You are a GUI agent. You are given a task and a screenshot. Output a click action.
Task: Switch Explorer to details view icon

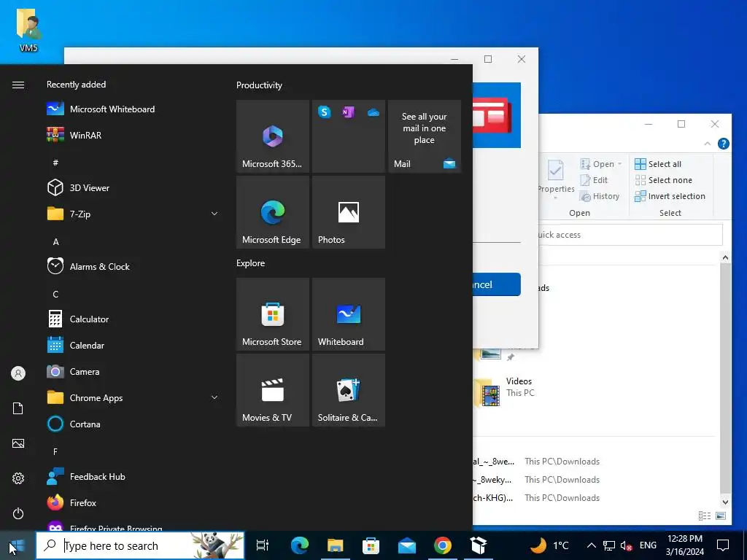[704, 516]
